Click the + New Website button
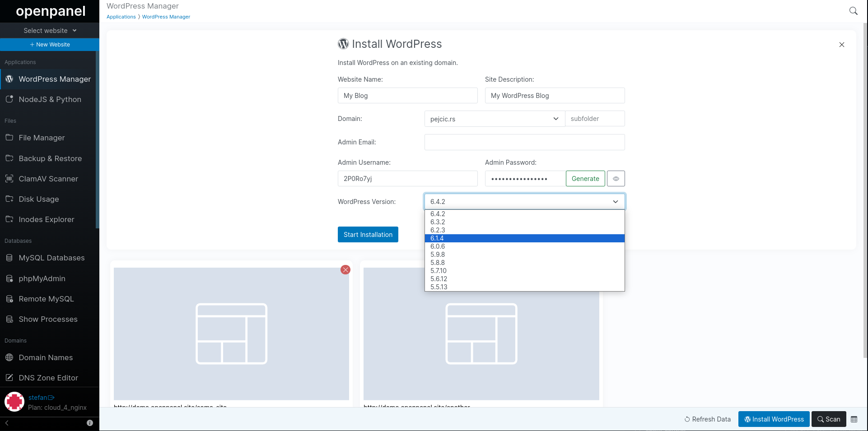The width and height of the screenshot is (868, 431). tap(50, 45)
